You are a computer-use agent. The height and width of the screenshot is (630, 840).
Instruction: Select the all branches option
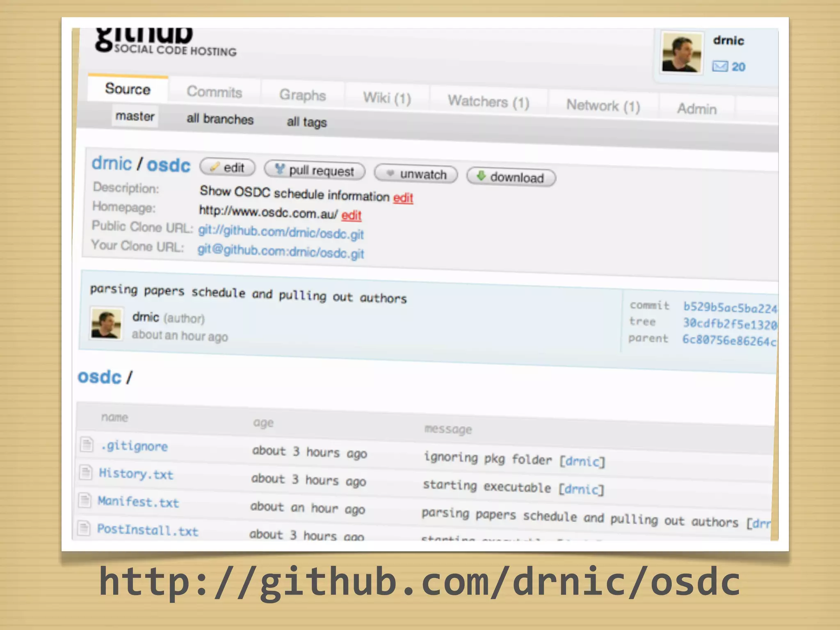(220, 119)
